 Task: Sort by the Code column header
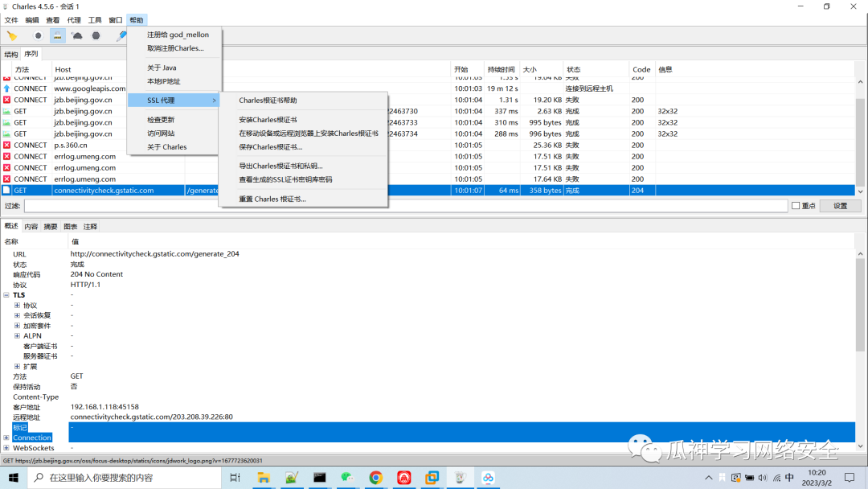(641, 69)
